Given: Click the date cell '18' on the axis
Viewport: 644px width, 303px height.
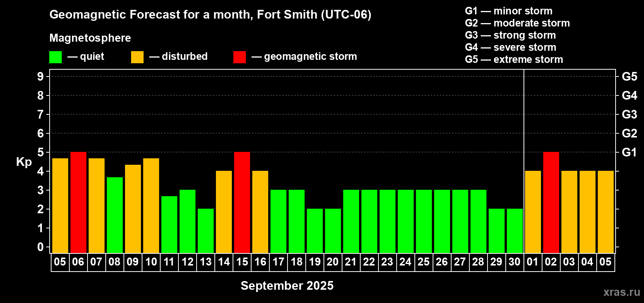Looking at the screenshot, I should coord(297,262).
